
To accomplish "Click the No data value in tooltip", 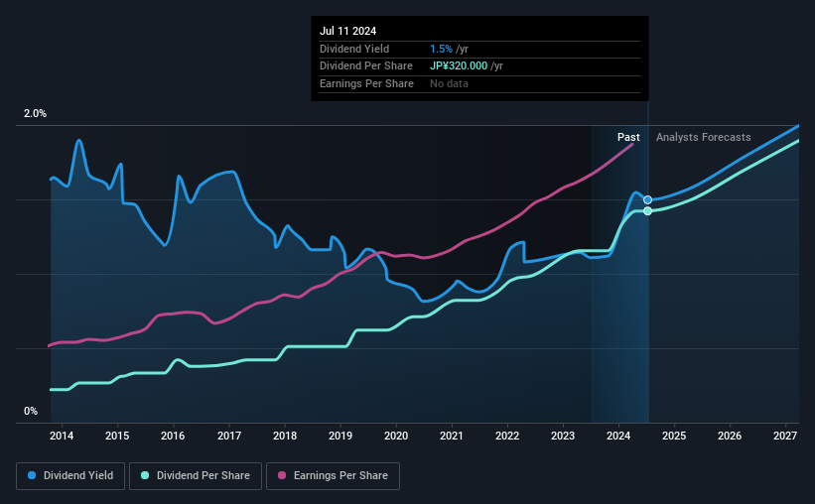I will tap(449, 83).
